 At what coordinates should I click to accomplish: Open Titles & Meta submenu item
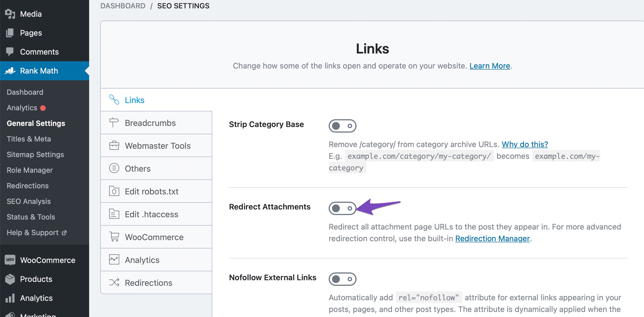(x=29, y=139)
